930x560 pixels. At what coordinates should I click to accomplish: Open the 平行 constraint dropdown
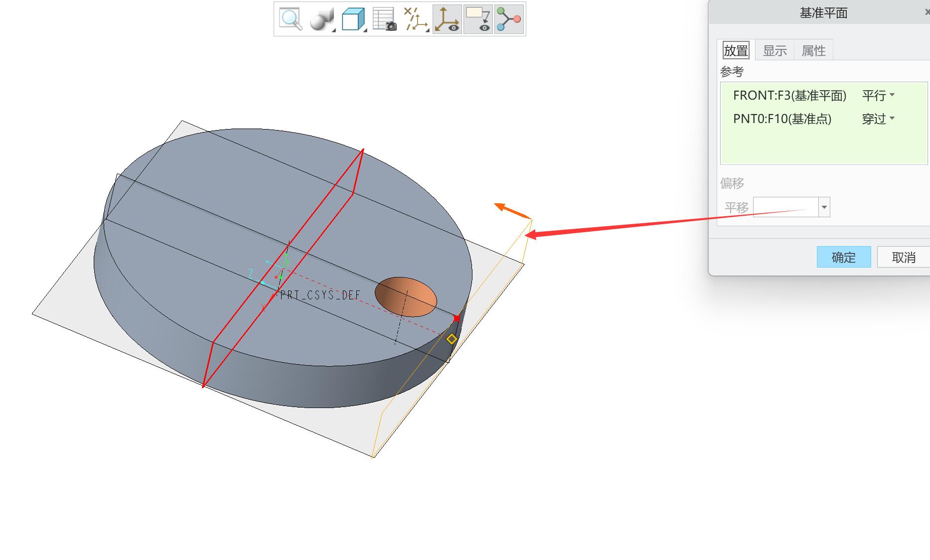point(878,95)
